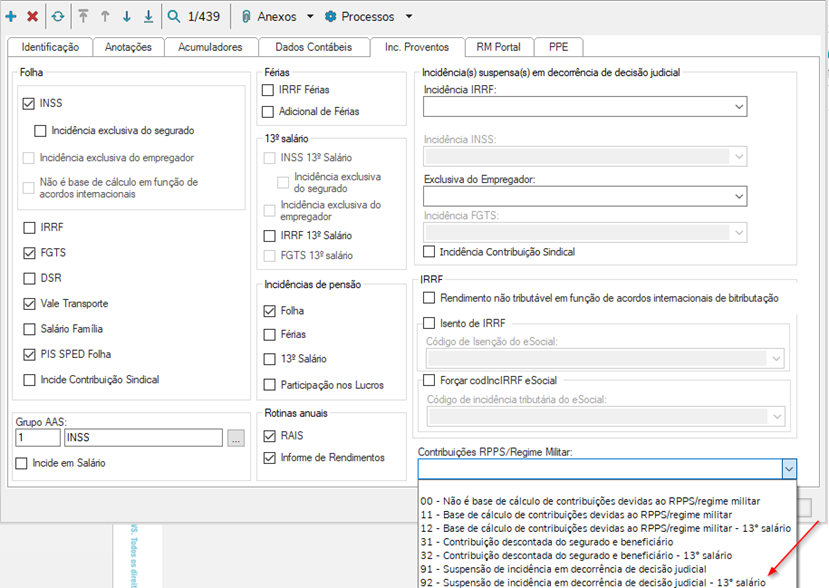Check Forçar codIncIRRF eSocial checkbox

coord(429,380)
